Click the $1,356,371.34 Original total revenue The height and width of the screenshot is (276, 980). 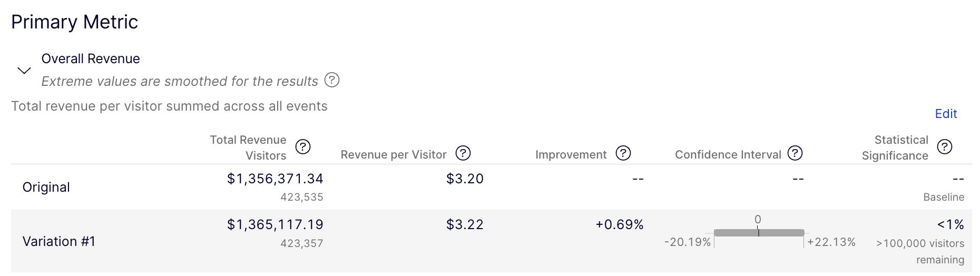tap(275, 179)
